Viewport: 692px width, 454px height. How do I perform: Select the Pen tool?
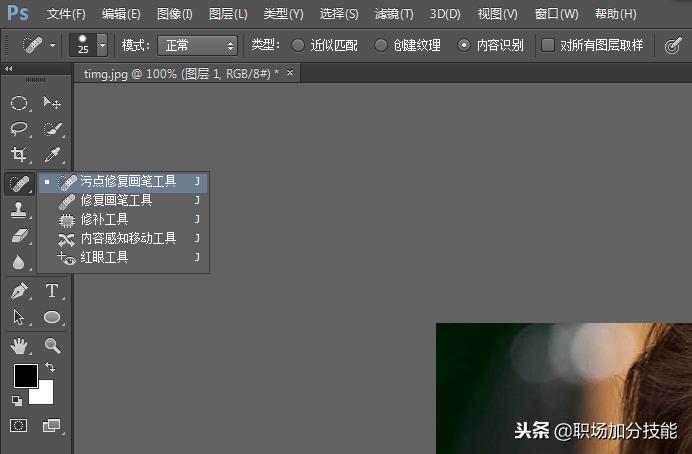[x=19, y=291]
